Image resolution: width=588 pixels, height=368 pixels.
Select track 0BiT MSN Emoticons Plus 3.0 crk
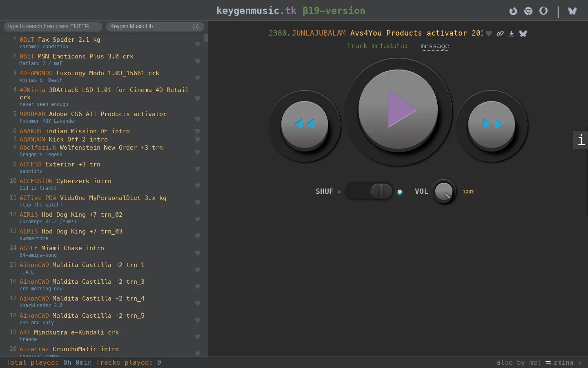point(76,56)
